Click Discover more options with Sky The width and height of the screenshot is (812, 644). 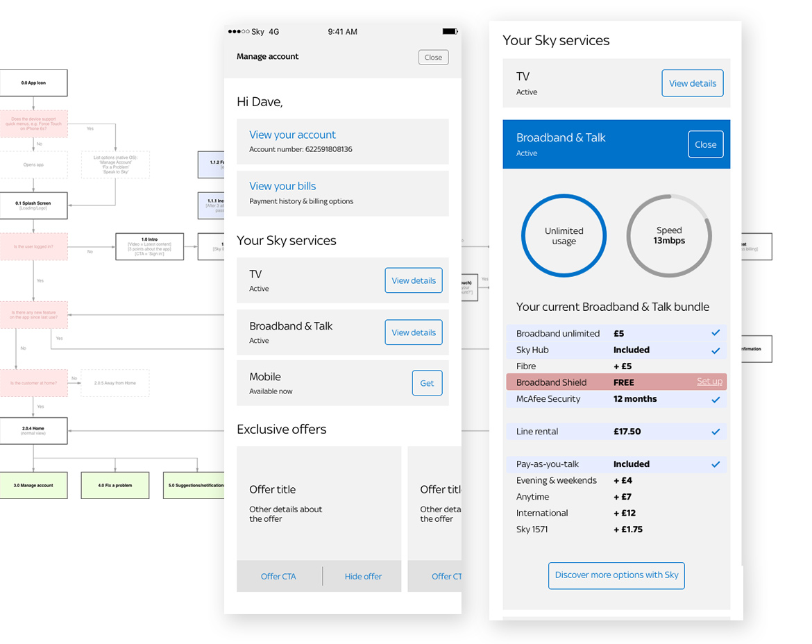(616, 575)
